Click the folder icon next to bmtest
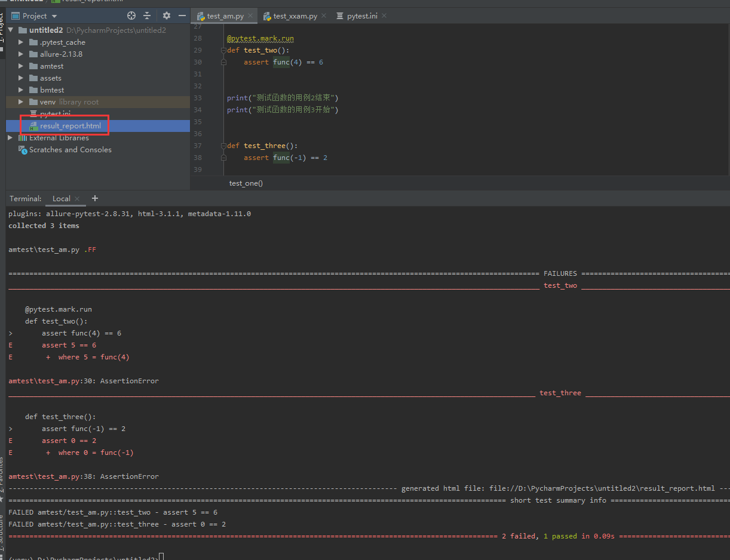The image size is (730, 560). click(x=33, y=90)
